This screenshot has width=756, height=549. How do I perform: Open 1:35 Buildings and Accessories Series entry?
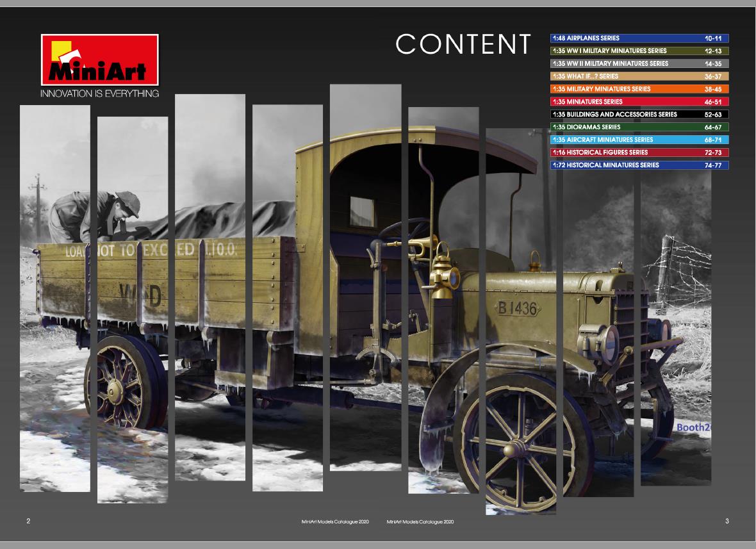point(639,114)
